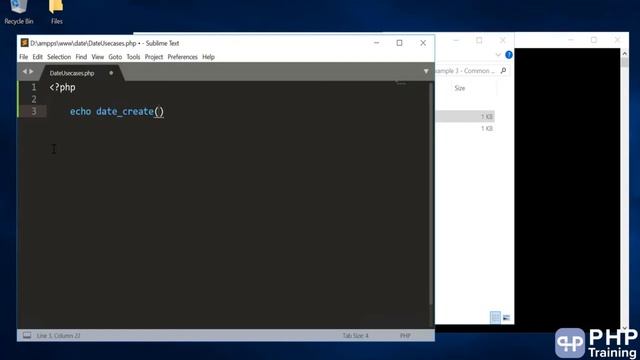Select the DateUsecases.php tab
This screenshot has width=640, height=360.
(x=72, y=73)
